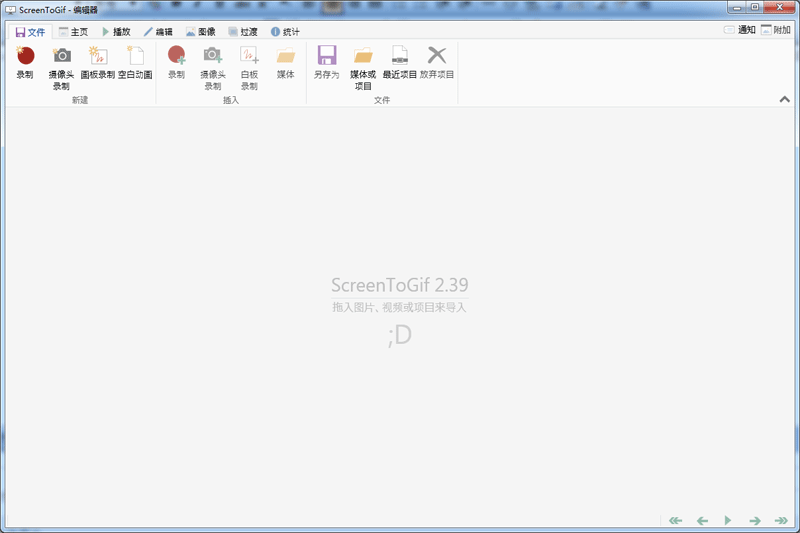
Task: Open new board recording (画板录制)
Action: (98, 62)
